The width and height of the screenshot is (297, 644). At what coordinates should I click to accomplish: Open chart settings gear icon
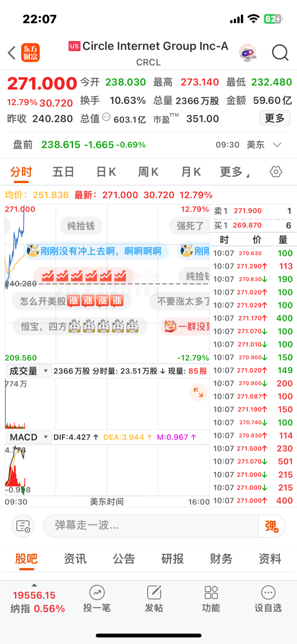coord(276,172)
